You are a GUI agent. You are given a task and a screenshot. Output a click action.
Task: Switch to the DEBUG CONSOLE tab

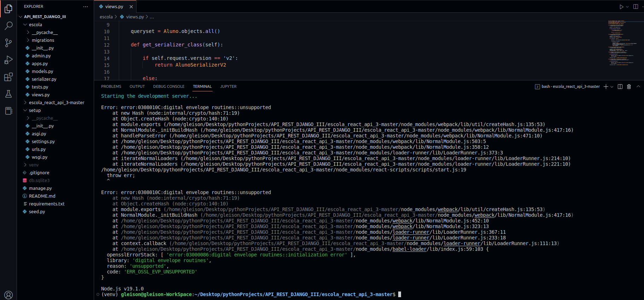coord(169,86)
